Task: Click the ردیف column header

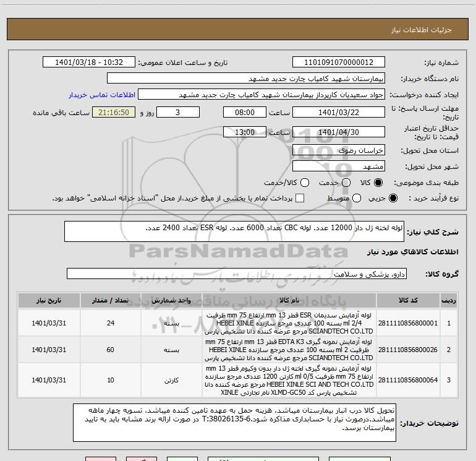Action: point(449,300)
